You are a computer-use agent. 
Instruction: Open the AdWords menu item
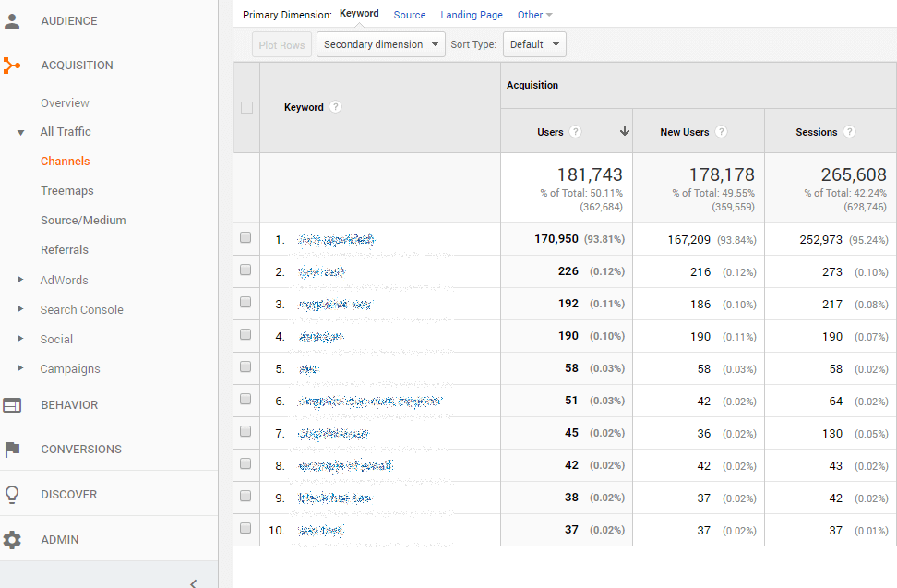(64, 281)
